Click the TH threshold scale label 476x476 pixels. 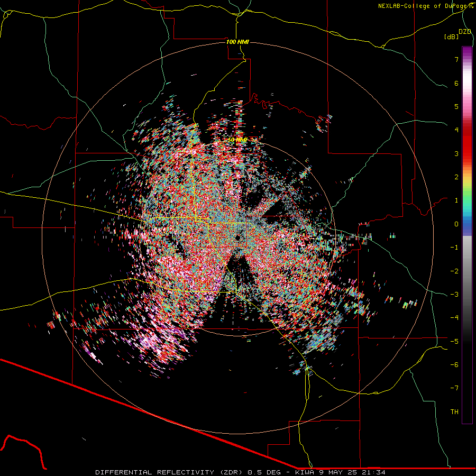454,412
